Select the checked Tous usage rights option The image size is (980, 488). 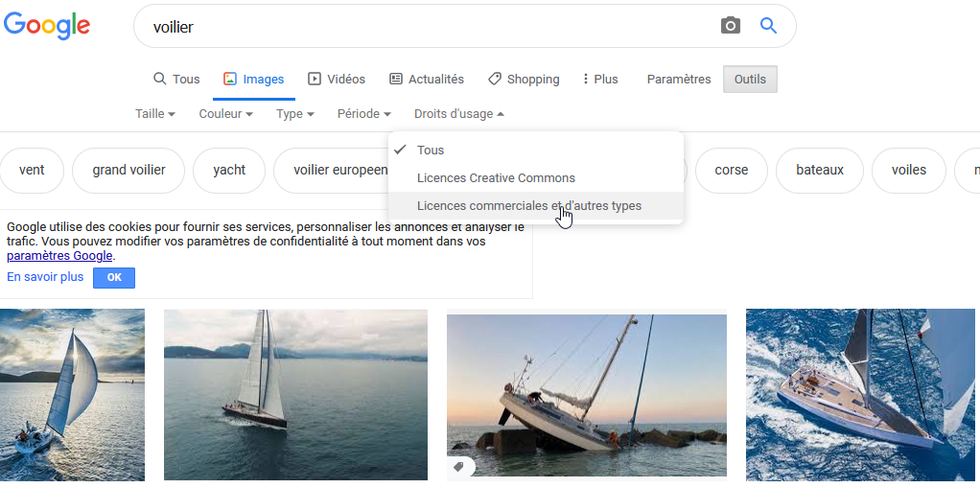[431, 151]
